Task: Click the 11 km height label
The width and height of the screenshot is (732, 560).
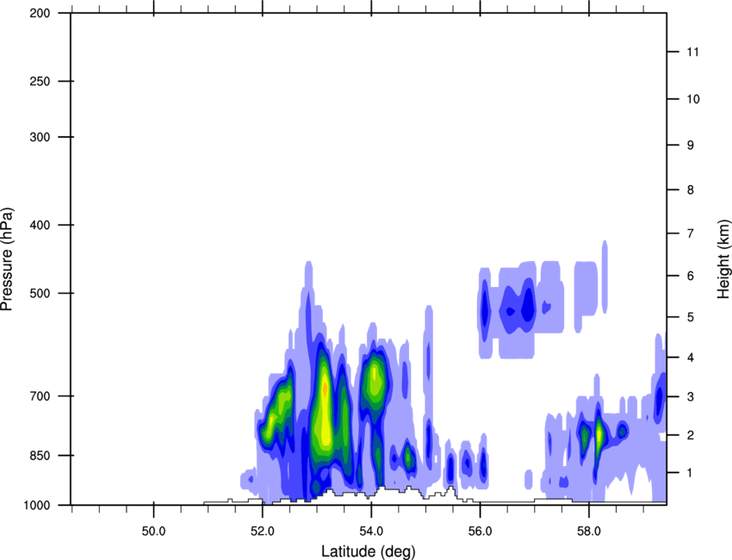Action: (693, 52)
